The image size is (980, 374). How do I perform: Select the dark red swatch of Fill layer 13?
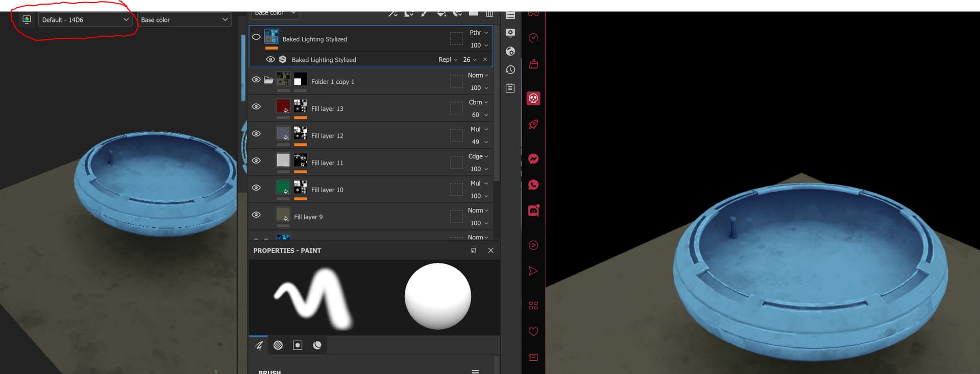pos(283,106)
